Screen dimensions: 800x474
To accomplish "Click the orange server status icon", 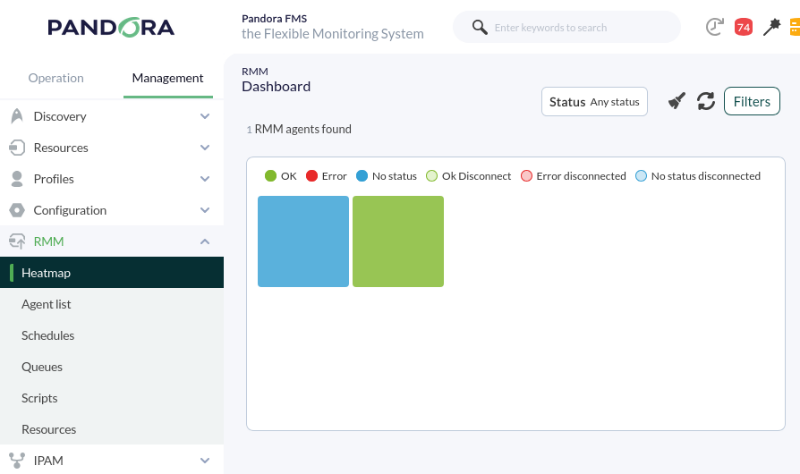I will (x=795, y=27).
